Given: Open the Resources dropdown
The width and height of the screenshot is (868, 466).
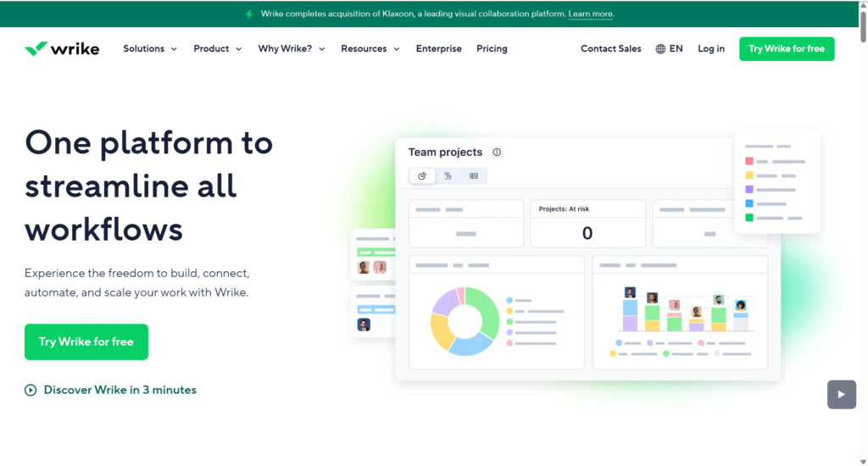Looking at the screenshot, I should (x=370, y=49).
